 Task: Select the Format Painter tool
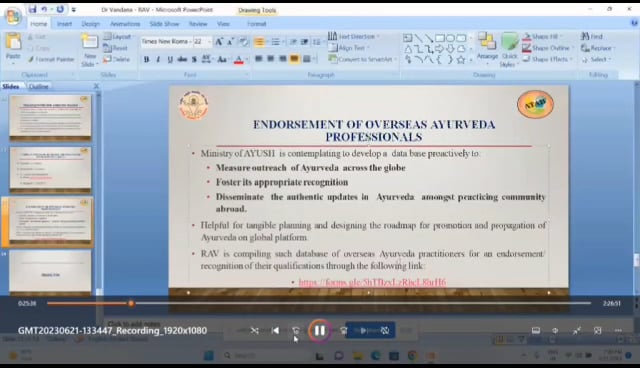[x=51, y=60]
